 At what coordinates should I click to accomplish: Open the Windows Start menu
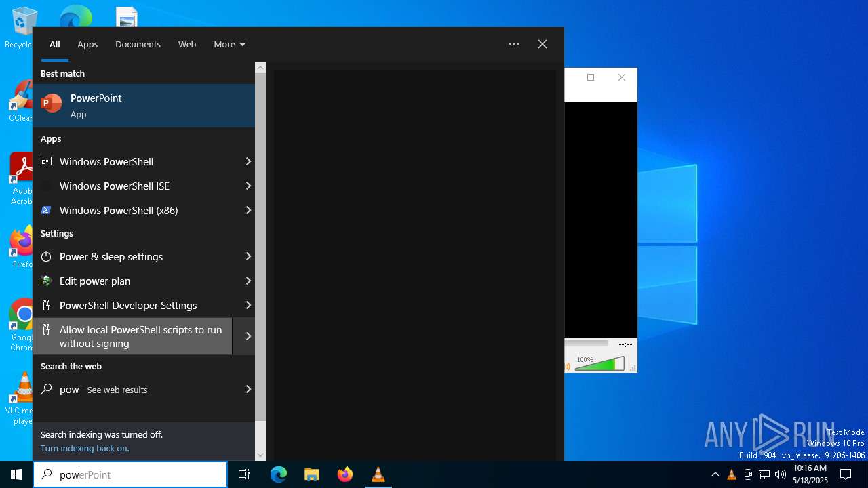(x=16, y=474)
